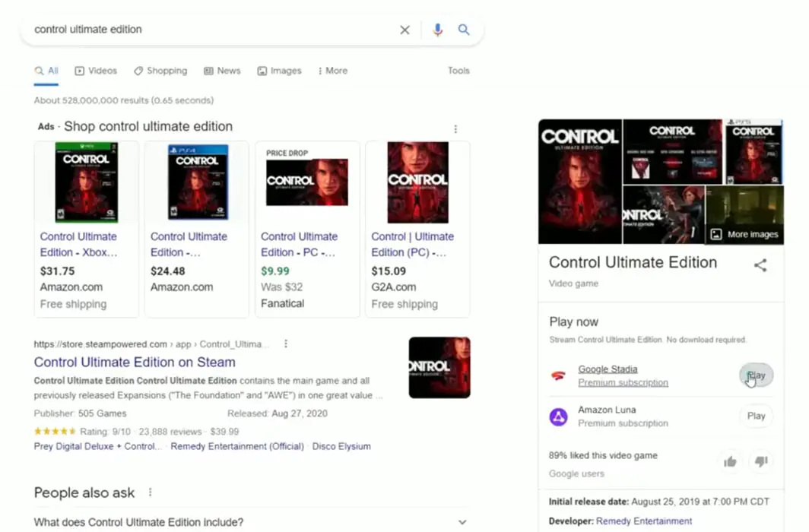The image size is (809, 532).
Task: Open Prey Digital Deluxe + Control sitelink
Action: [x=98, y=446]
